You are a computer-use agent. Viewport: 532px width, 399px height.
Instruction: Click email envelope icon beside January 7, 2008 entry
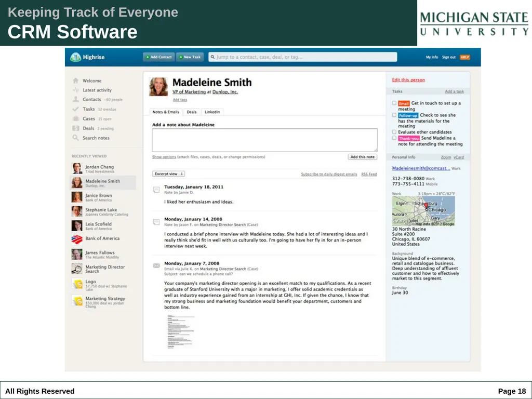[x=156, y=265]
